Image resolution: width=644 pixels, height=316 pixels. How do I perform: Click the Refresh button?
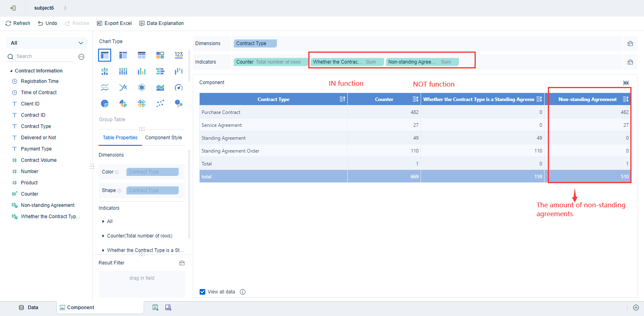[18, 23]
